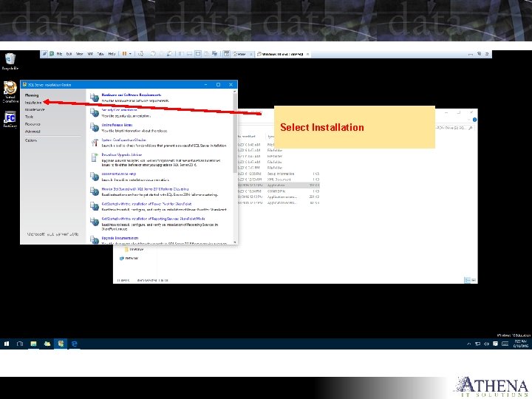Viewport: 532px width, 399px height.
Task: Open Upgrade Documentation link
Action: pyautogui.click(x=120, y=238)
